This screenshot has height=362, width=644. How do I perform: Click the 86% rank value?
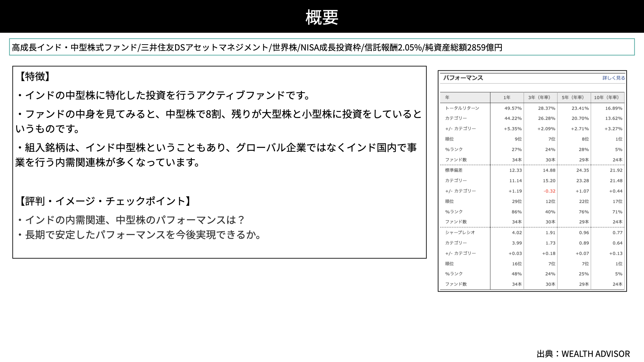tap(517, 212)
